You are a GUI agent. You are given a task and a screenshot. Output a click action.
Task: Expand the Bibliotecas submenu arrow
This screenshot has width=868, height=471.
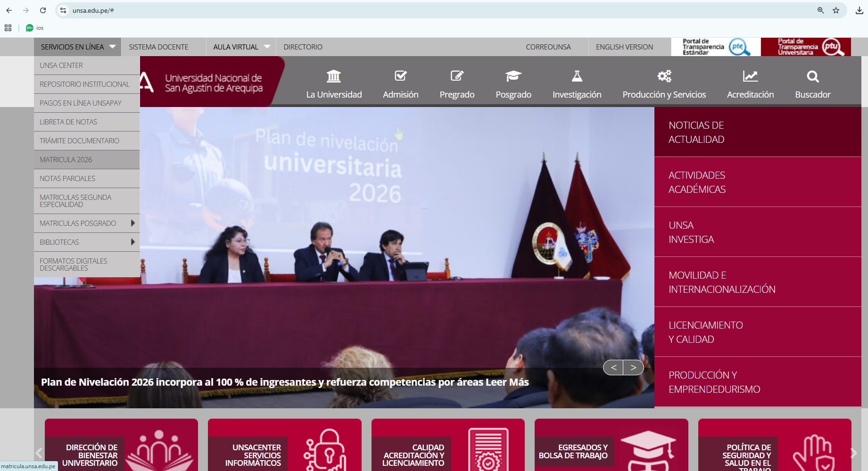(x=132, y=242)
